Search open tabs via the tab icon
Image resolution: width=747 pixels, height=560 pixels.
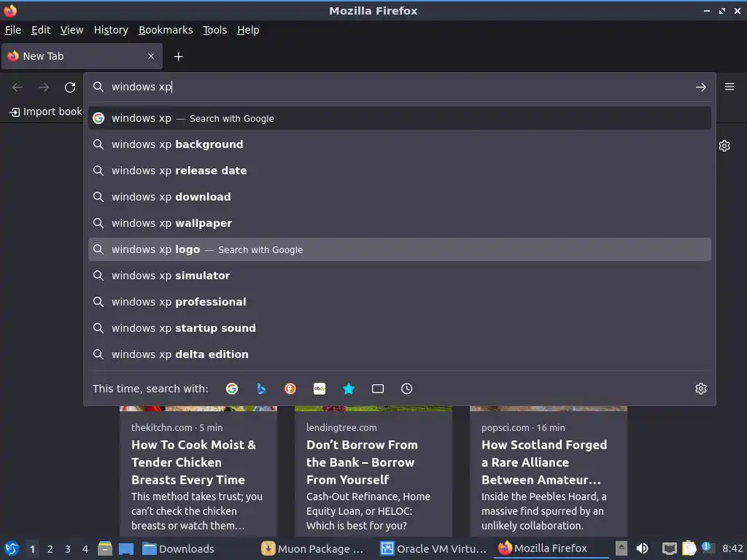tap(378, 389)
